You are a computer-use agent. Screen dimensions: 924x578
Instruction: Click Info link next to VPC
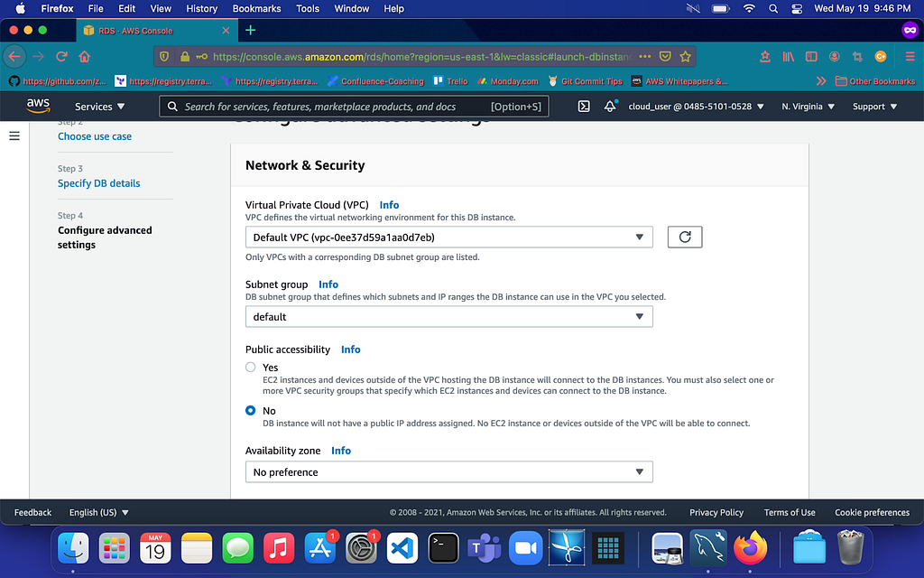(x=389, y=205)
